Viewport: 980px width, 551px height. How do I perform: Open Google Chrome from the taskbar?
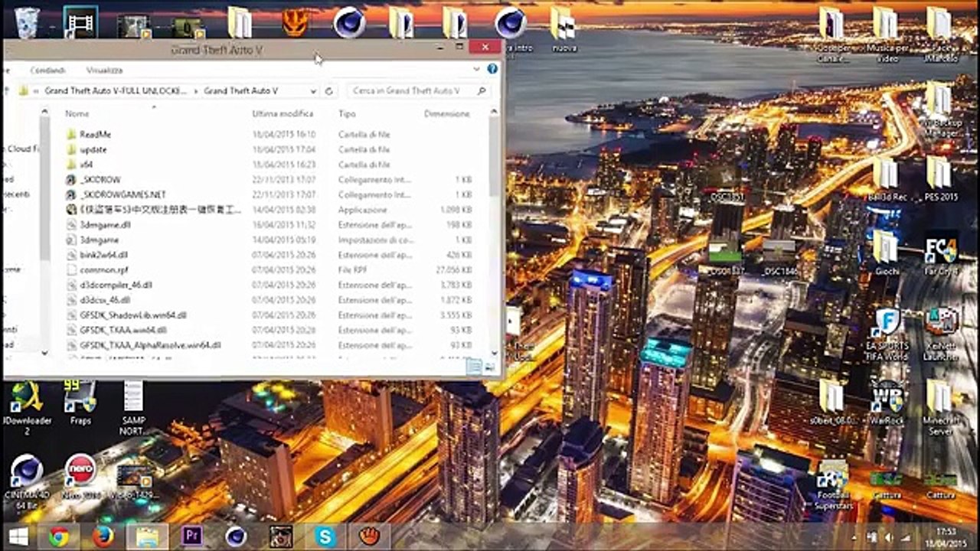pyautogui.click(x=59, y=536)
